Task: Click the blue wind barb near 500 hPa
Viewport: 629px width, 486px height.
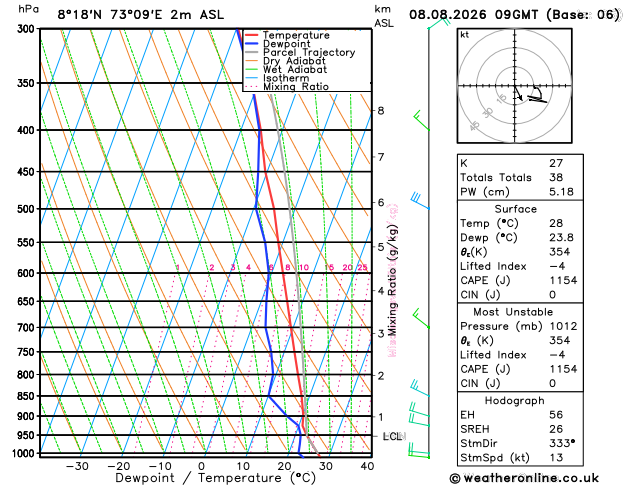Action: (x=420, y=200)
